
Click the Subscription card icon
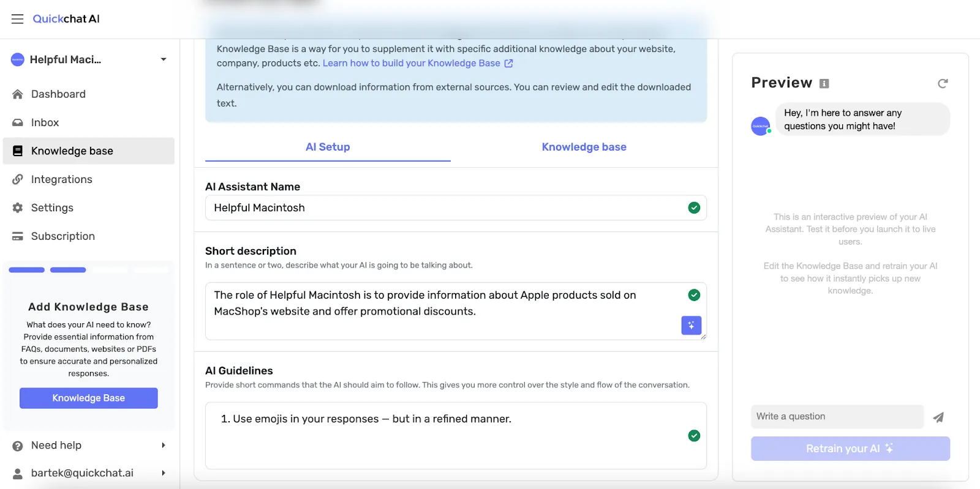tap(18, 236)
